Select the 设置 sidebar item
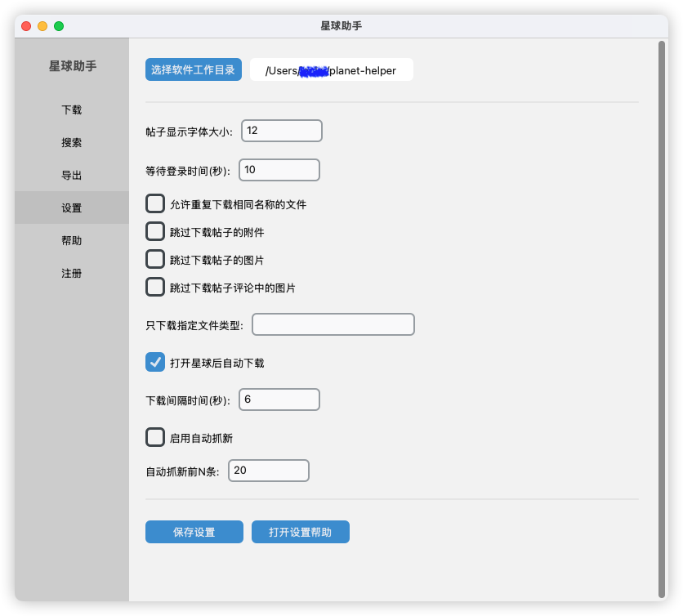The width and height of the screenshot is (683, 616). (72, 208)
